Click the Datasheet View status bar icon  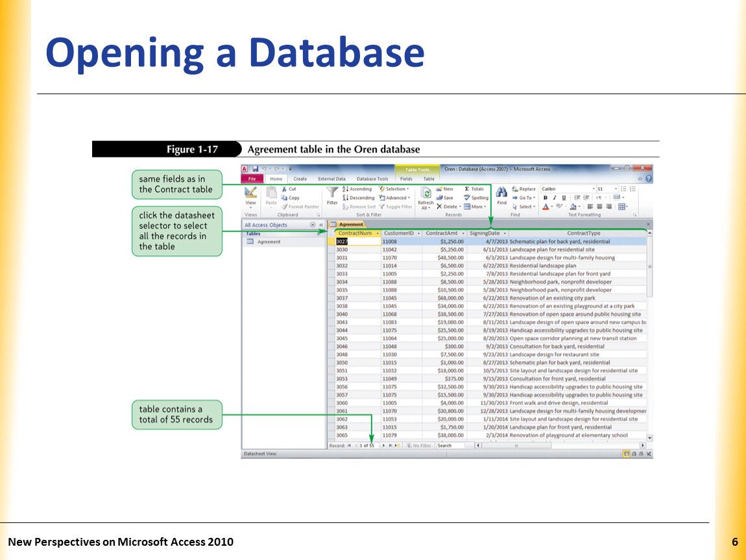click(x=627, y=454)
